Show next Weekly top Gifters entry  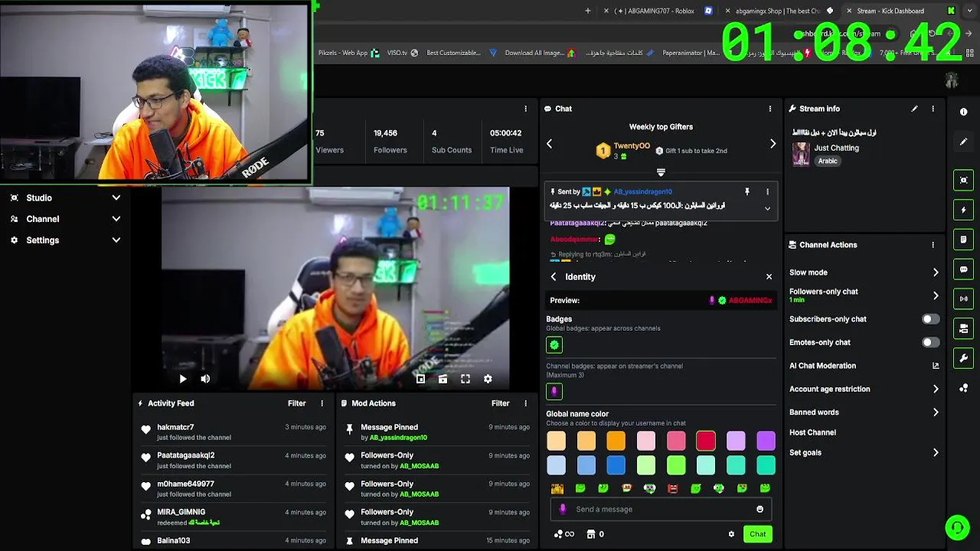pyautogui.click(x=773, y=144)
